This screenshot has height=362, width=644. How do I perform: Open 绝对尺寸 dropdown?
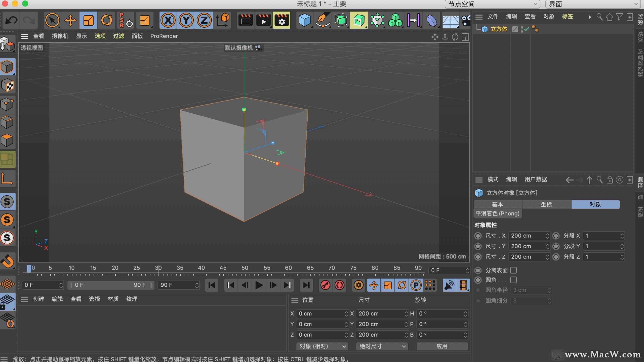(382, 346)
